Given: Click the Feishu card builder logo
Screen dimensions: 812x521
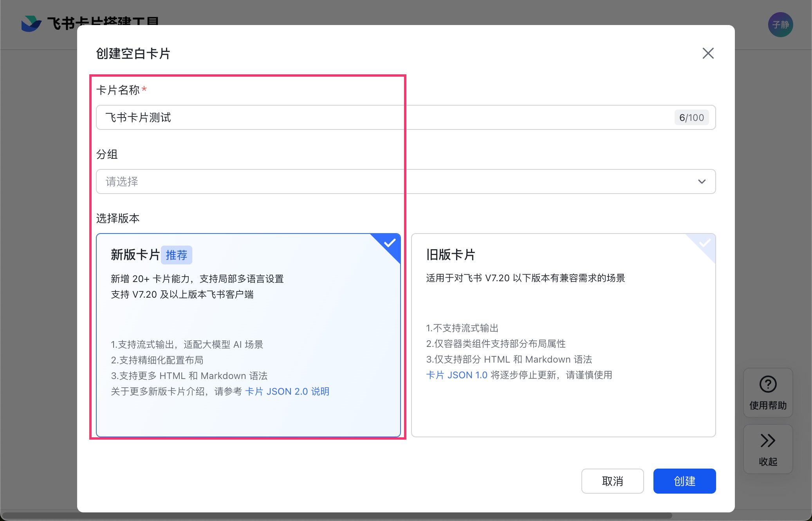Looking at the screenshot, I should pyautogui.click(x=31, y=23).
